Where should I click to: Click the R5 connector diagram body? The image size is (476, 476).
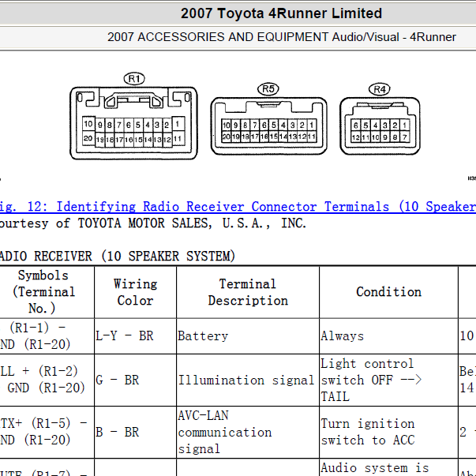pyautogui.click(x=269, y=126)
